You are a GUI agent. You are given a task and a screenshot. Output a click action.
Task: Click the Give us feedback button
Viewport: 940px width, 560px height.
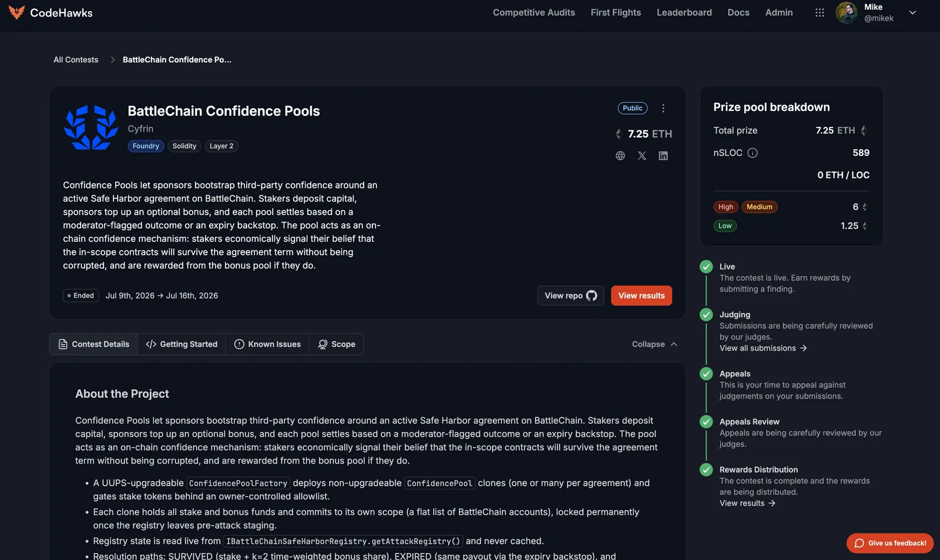[890, 543]
